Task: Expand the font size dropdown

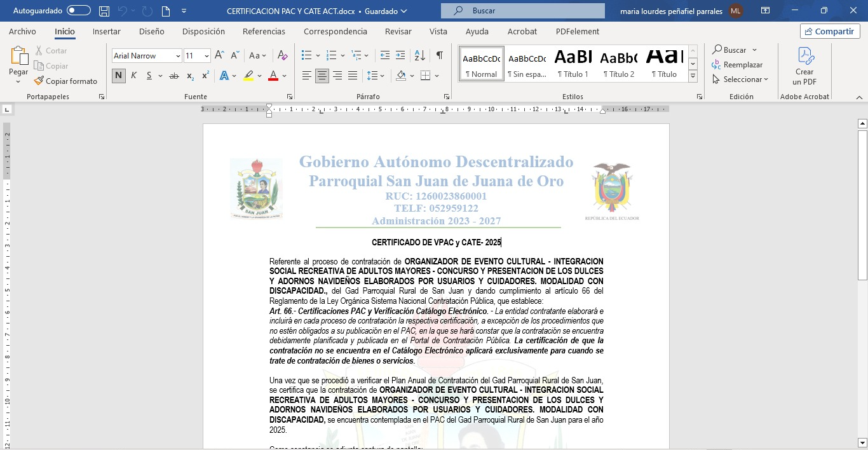Action: (x=207, y=56)
